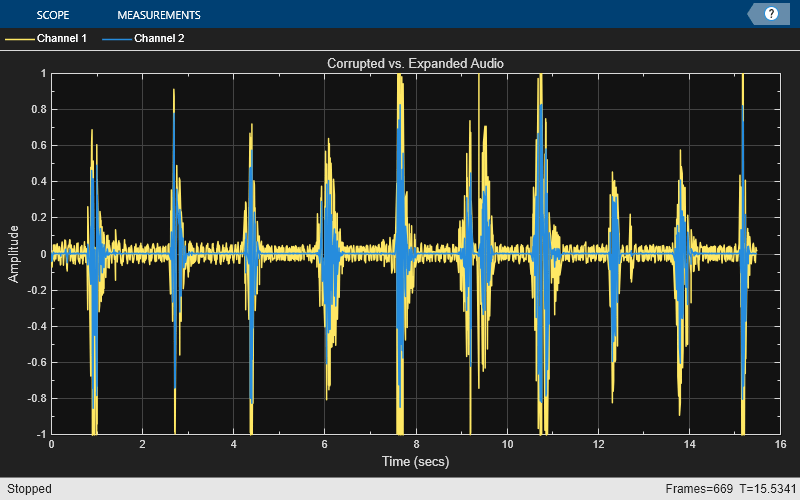This screenshot has height=500, width=800.
Task: Click the 'T=15.5341' status entry
Action: pos(767,489)
